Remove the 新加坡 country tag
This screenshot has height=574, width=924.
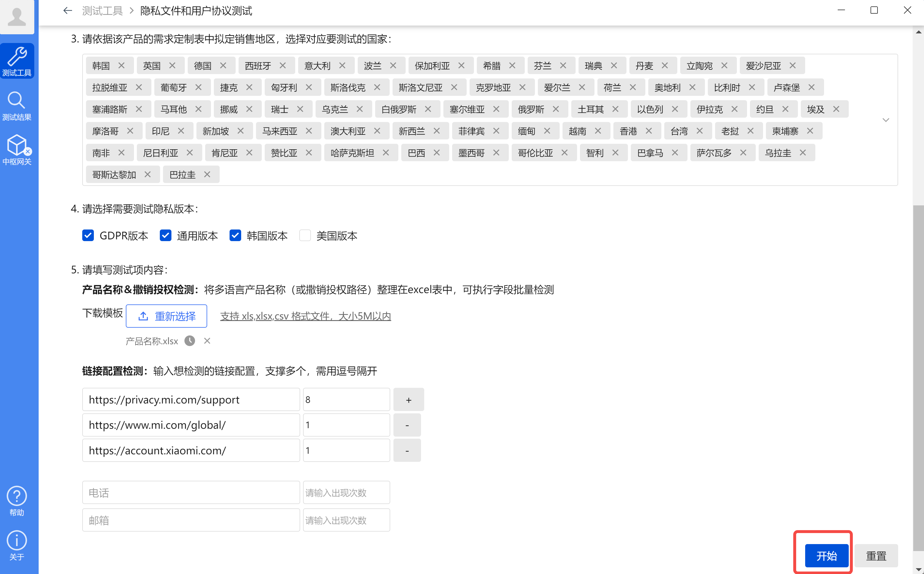pyautogui.click(x=240, y=131)
